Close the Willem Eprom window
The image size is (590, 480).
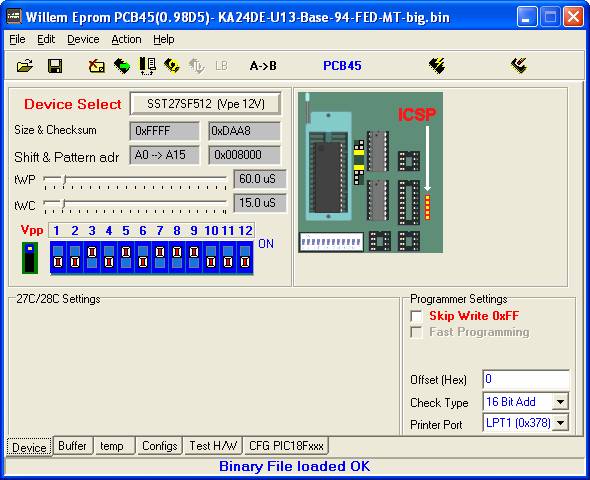point(573,17)
